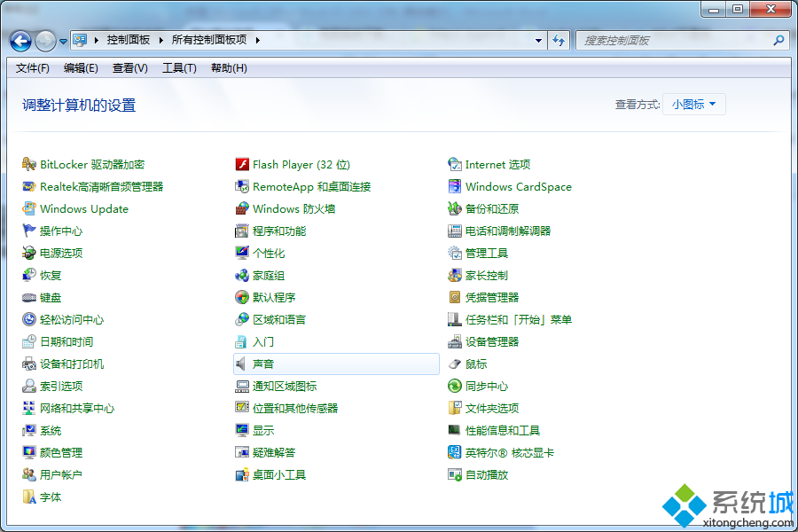Open the 设备管理器 link
This screenshot has height=532, width=798.
[492, 341]
